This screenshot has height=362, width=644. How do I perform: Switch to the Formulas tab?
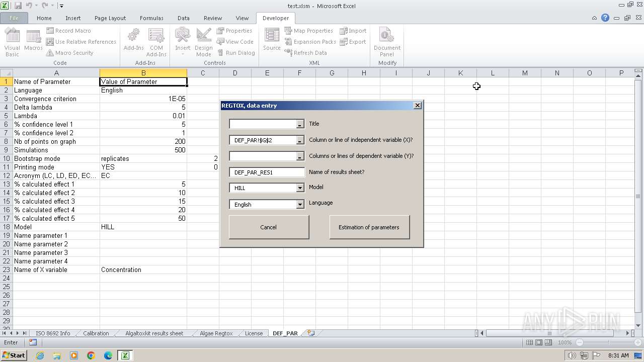point(151,18)
